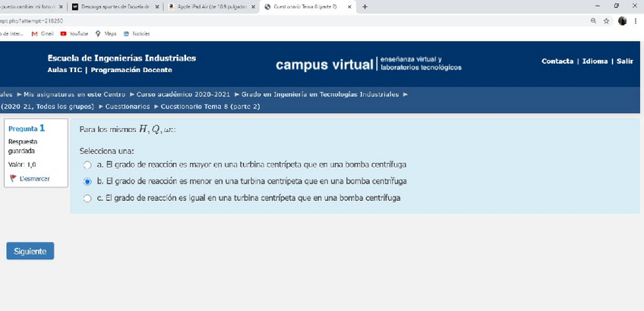Open breadcrumb Cuestionario Tema 8 (parte 2)

coord(210,107)
